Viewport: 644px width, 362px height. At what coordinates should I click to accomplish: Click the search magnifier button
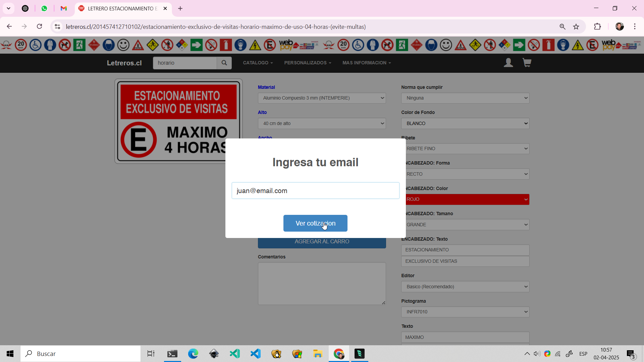[224, 63]
